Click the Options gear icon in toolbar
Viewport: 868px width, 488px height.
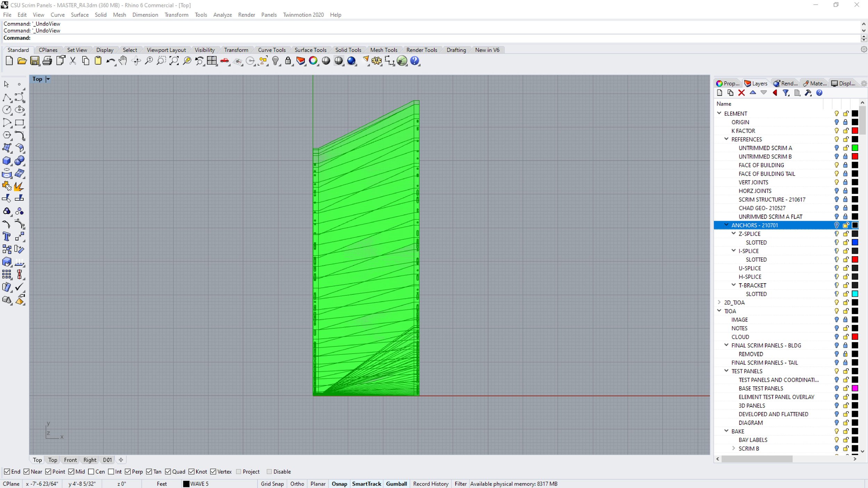click(x=376, y=61)
